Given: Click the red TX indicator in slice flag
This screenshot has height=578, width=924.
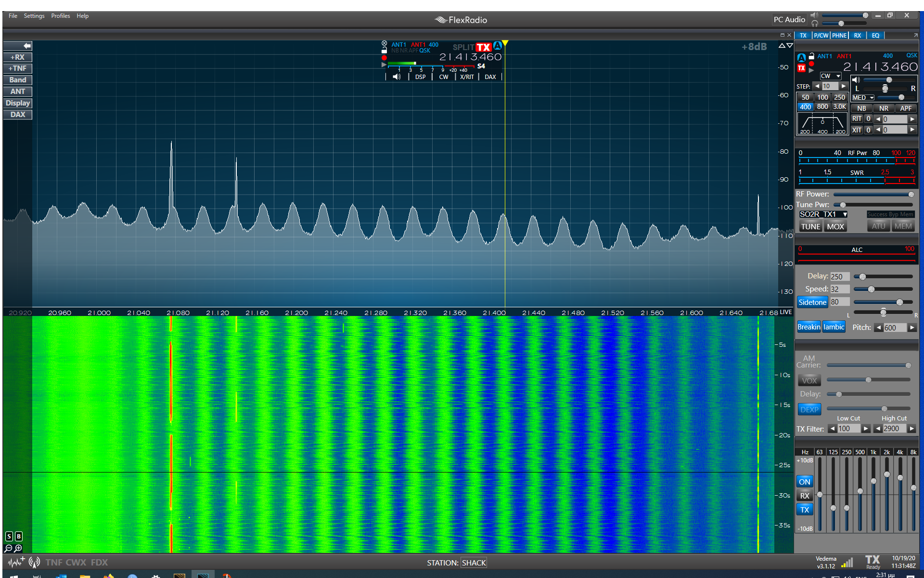Looking at the screenshot, I should tap(484, 47).
